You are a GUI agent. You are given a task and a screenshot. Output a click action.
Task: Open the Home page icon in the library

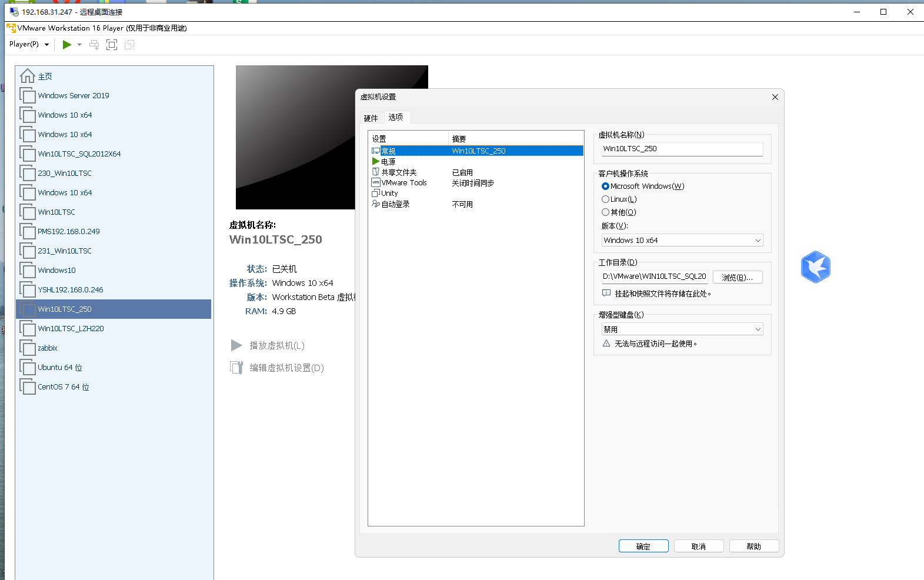(x=28, y=76)
